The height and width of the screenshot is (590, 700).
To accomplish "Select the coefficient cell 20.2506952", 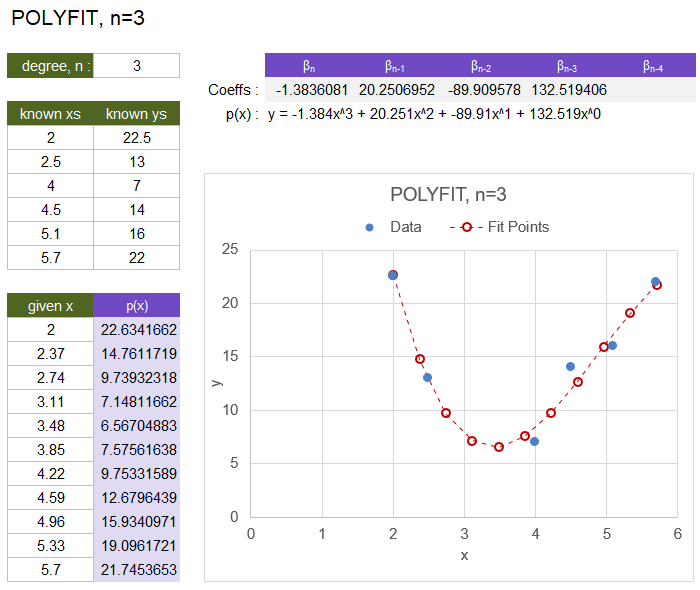I will click(x=395, y=90).
